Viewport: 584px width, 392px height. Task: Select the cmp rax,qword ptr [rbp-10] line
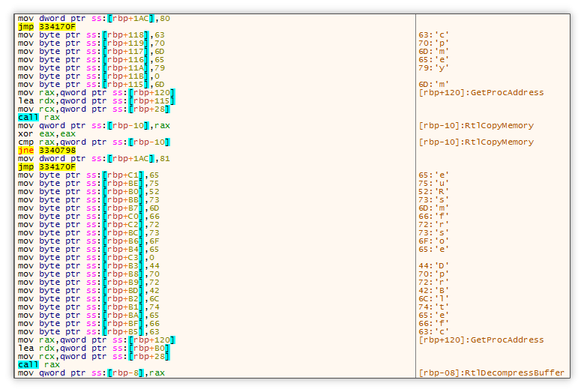pos(94,142)
